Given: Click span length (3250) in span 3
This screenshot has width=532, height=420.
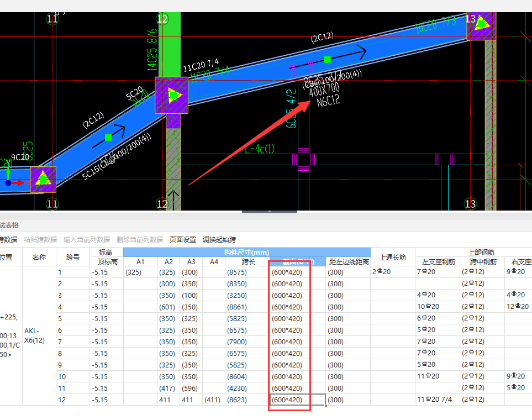Looking at the screenshot, I should (247, 296).
